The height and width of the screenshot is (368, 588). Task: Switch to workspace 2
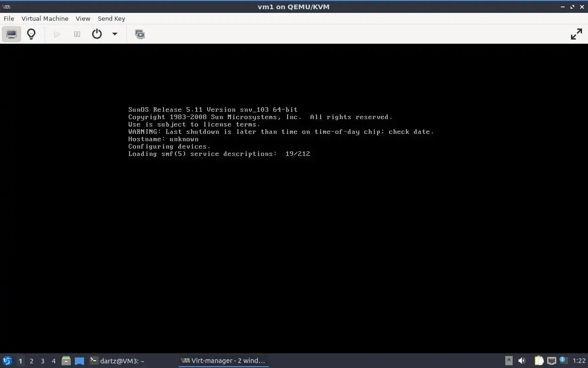pos(31,361)
